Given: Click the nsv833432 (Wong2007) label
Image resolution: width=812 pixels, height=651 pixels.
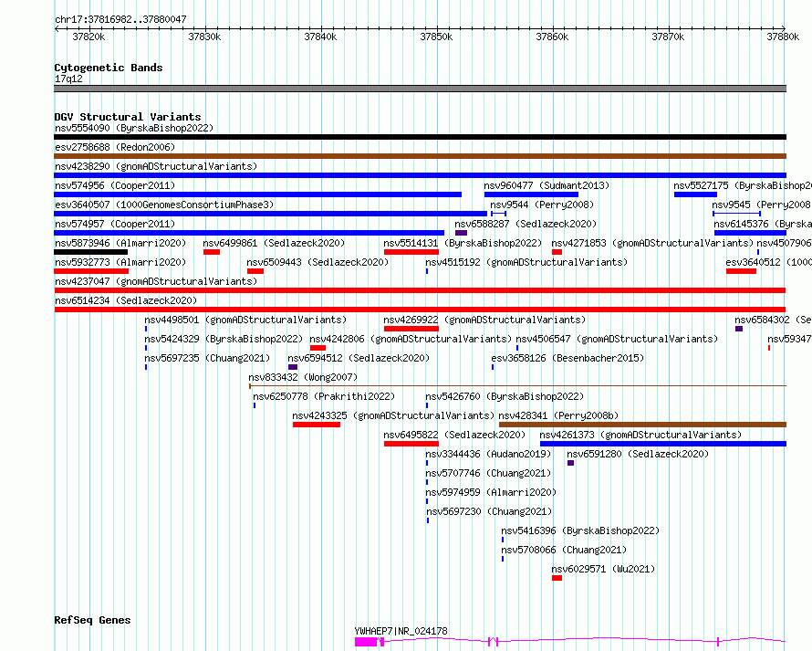Looking at the screenshot, I should click(303, 377).
